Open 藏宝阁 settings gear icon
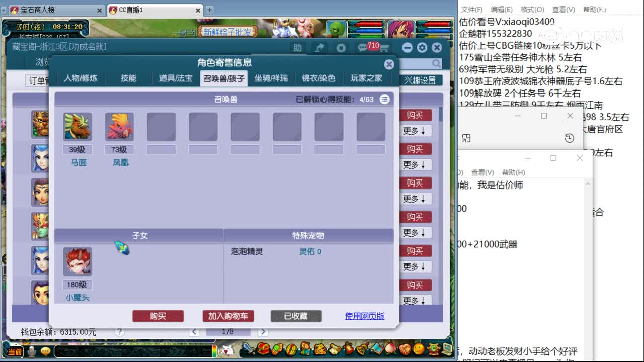The image size is (644, 362). click(422, 48)
